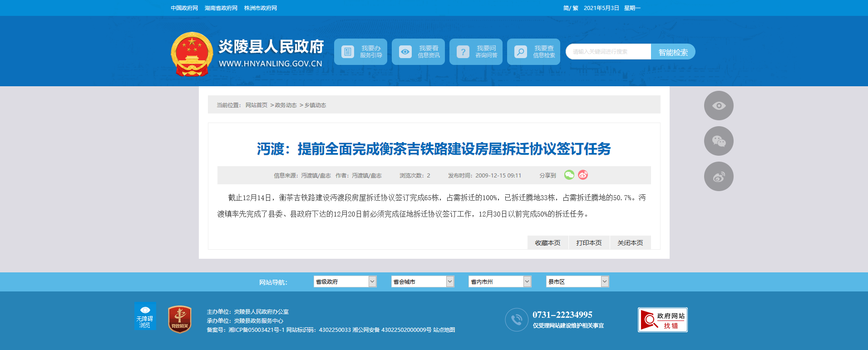Open the 我要办 服务引导 service guide
The image size is (868, 350).
[x=360, y=52]
